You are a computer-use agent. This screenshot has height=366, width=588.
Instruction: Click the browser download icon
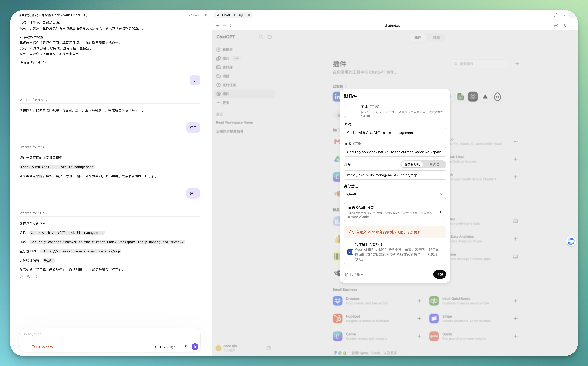click(564, 25)
